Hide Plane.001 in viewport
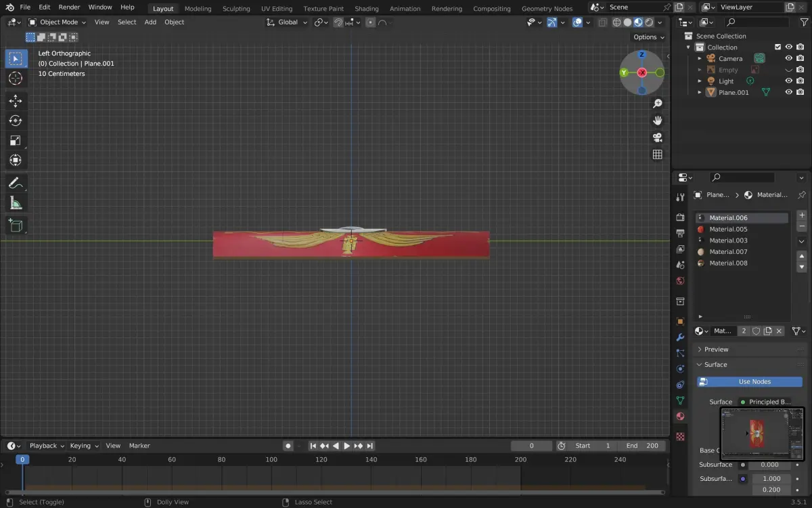This screenshot has height=508, width=812. point(789,92)
